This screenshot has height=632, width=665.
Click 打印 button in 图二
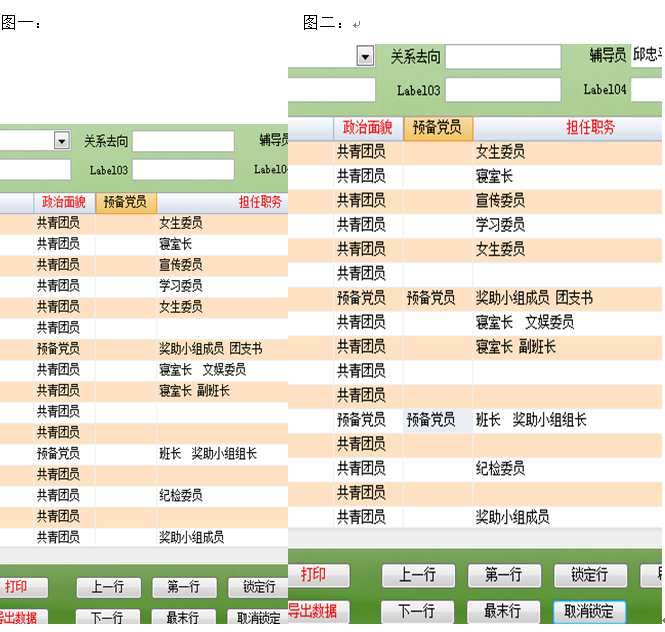point(319,575)
